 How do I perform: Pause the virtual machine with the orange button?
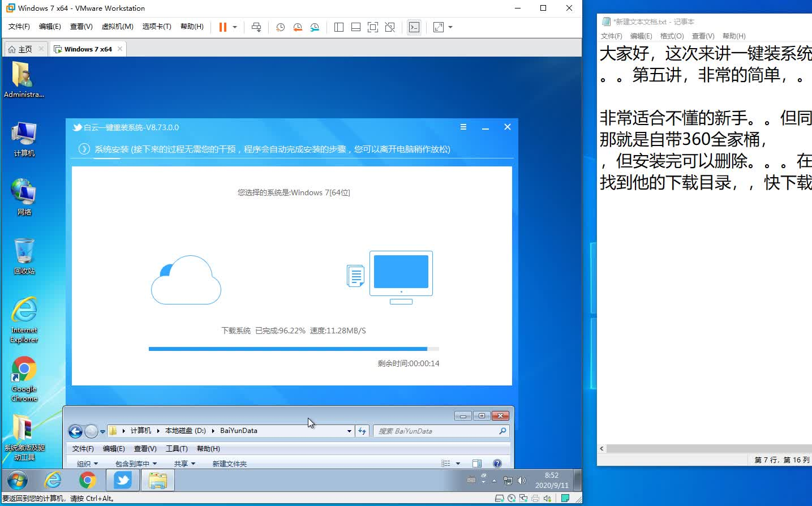point(223,27)
